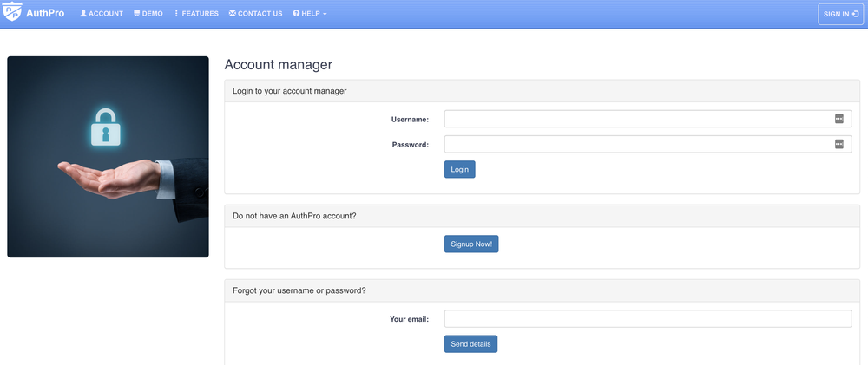The image size is (868, 365).
Task: Click the Account manager heading
Action: (279, 65)
